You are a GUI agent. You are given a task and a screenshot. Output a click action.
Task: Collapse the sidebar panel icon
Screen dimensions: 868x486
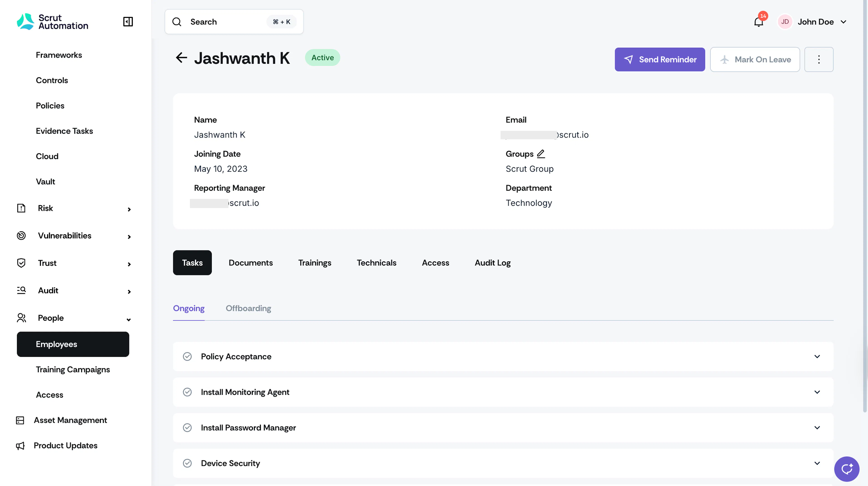128,21
